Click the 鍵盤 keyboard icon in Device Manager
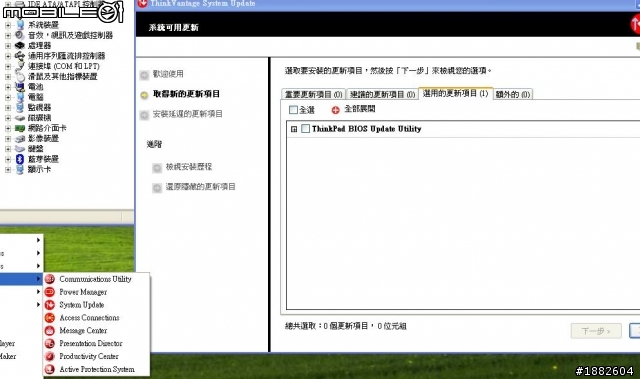This screenshot has width=640, height=379. [x=20, y=148]
